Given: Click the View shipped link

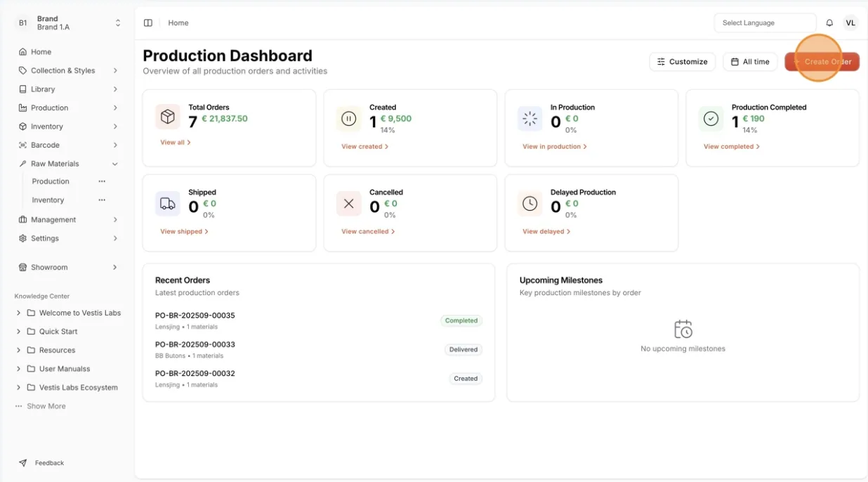Looking at the screenshot, I should [x=184, y=232].
